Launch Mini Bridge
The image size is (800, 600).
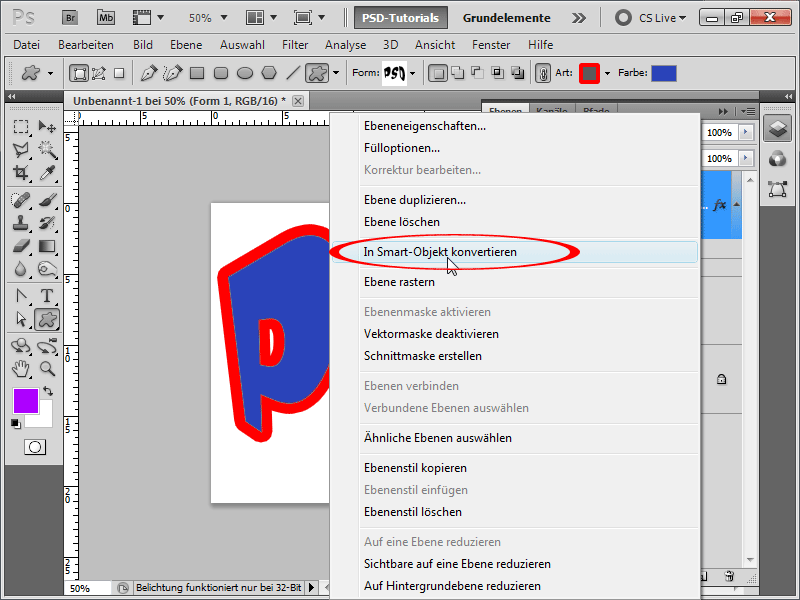tap(106, 18)
